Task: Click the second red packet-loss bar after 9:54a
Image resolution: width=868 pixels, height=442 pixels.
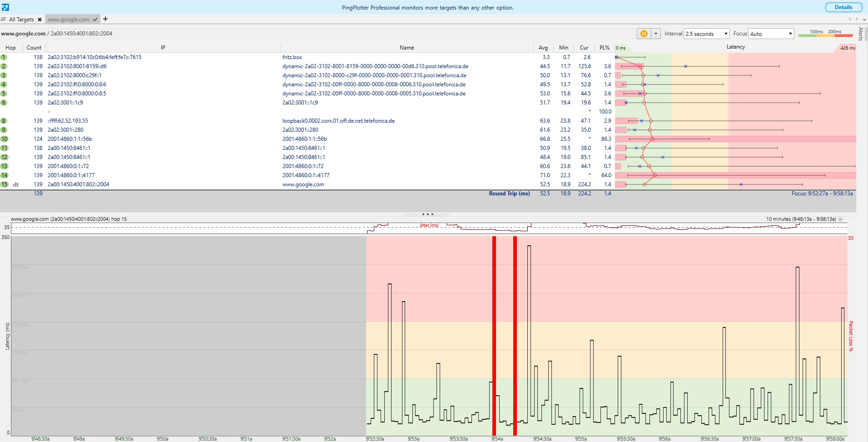Action: click(515, 336)
